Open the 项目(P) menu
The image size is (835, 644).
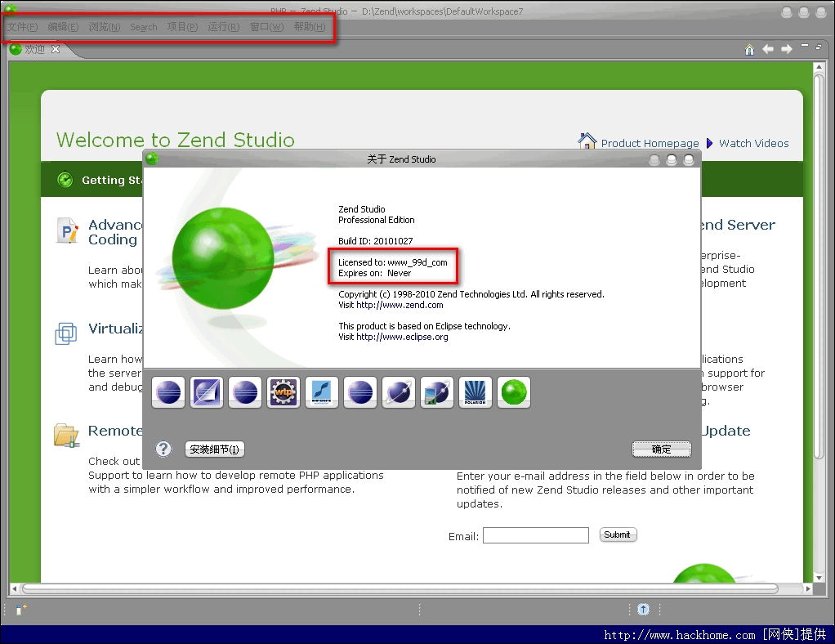tap(182, 27)
